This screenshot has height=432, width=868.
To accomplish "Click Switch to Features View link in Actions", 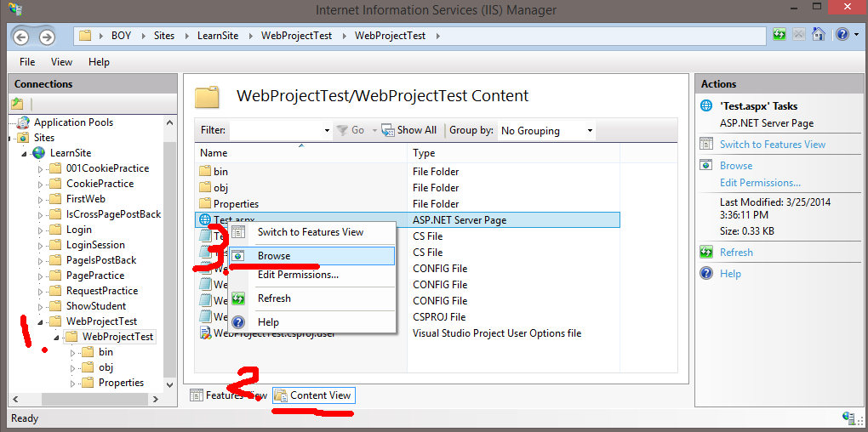I will [x=772, y=145].
